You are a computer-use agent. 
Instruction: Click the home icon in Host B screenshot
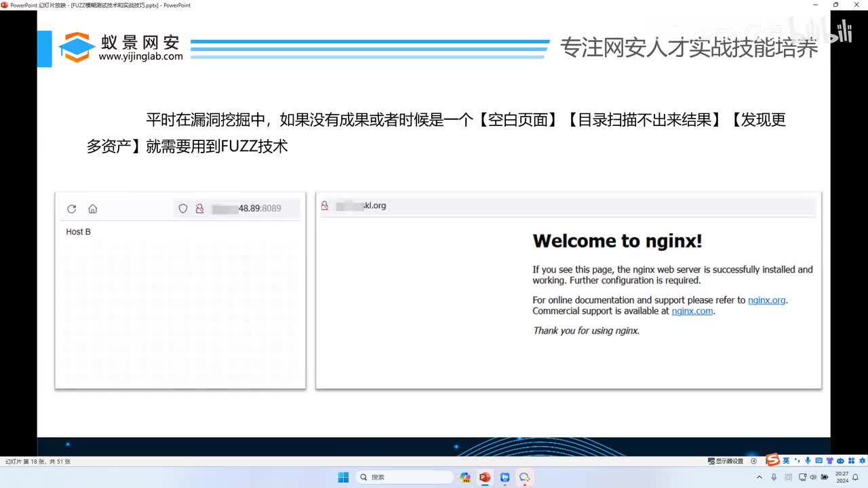point(93,209)
